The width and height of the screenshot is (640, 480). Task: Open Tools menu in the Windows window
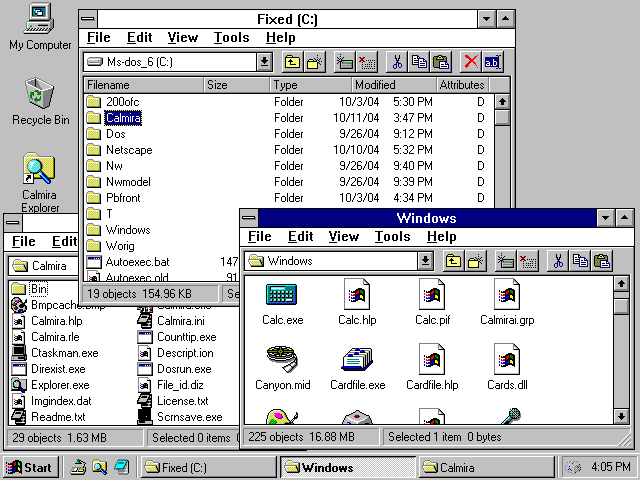tap(392, 237)
